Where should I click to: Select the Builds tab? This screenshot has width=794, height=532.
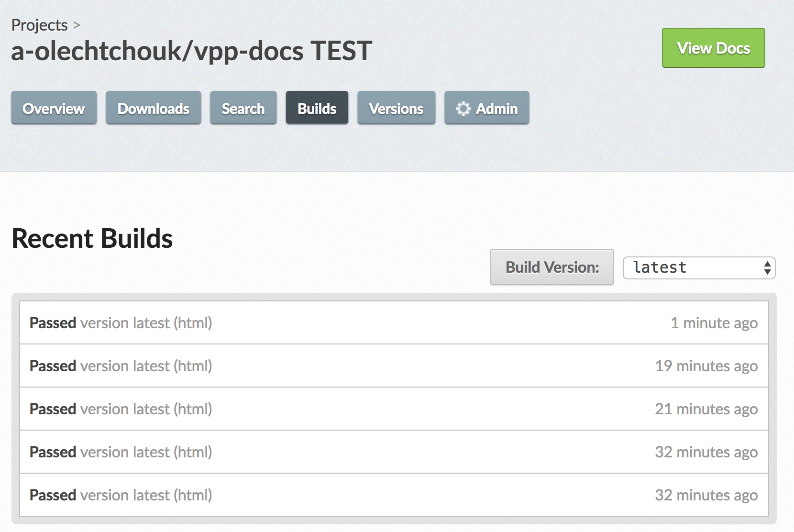(x=317, y=108)
